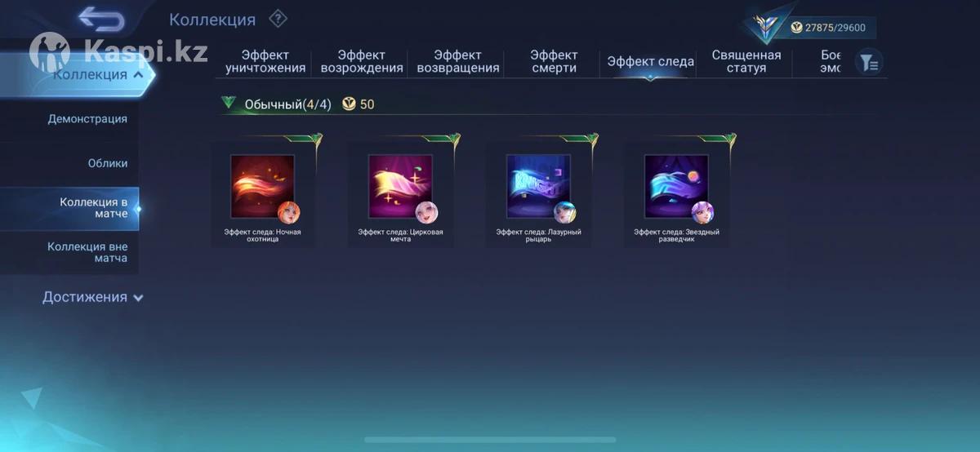The width and height of the screenshot is (980, 452).
Task: Tap the collection rank emblem badge
Action: tap(766, 27)
